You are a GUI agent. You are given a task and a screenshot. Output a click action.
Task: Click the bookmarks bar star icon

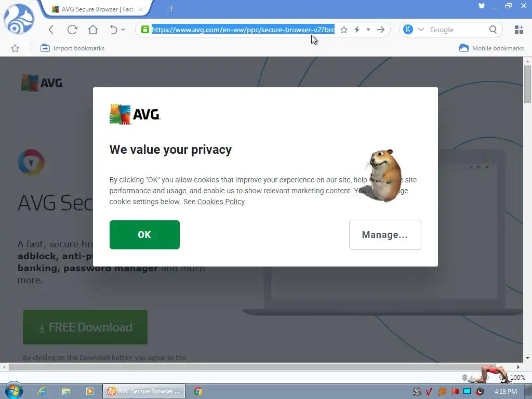(15, 48)
